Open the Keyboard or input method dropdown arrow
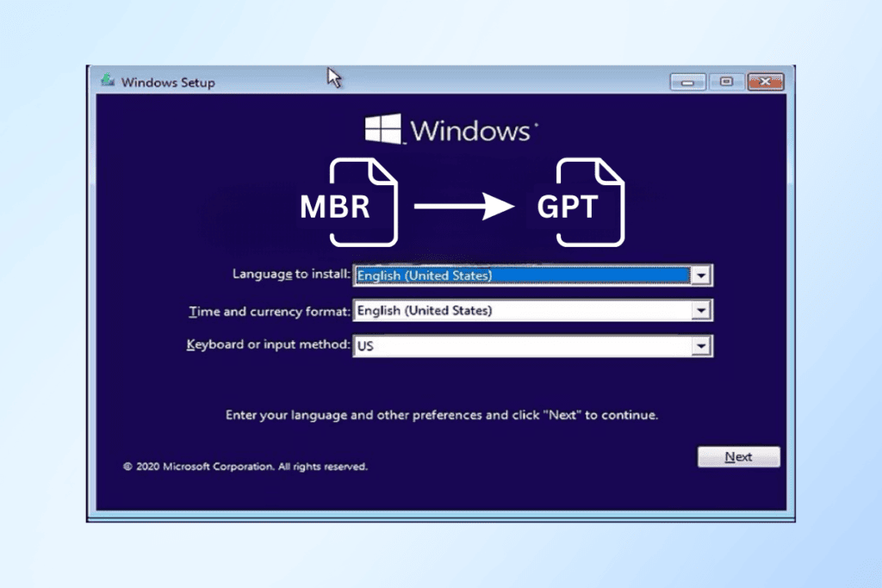The width and height of the screenshot is (882, 588). (x=701, y=346)
